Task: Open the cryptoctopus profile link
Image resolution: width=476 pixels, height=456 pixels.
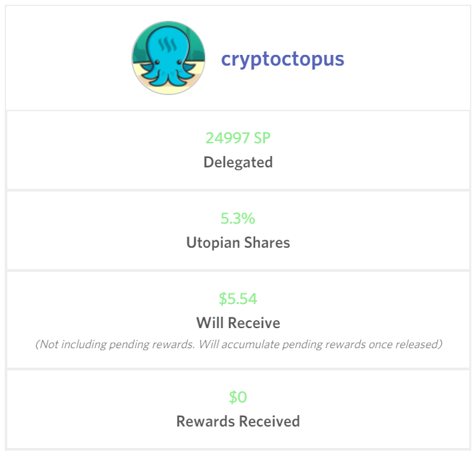Action: (x=283, y=59)
